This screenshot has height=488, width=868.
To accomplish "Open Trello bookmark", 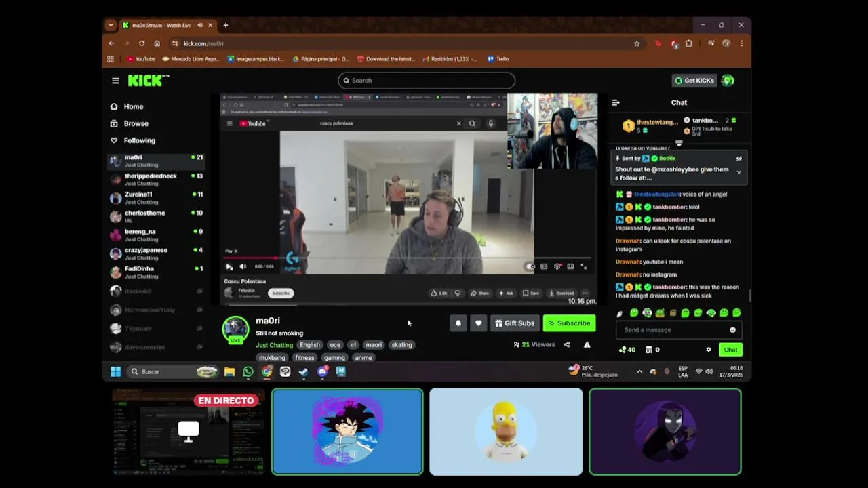I will 498,59.
